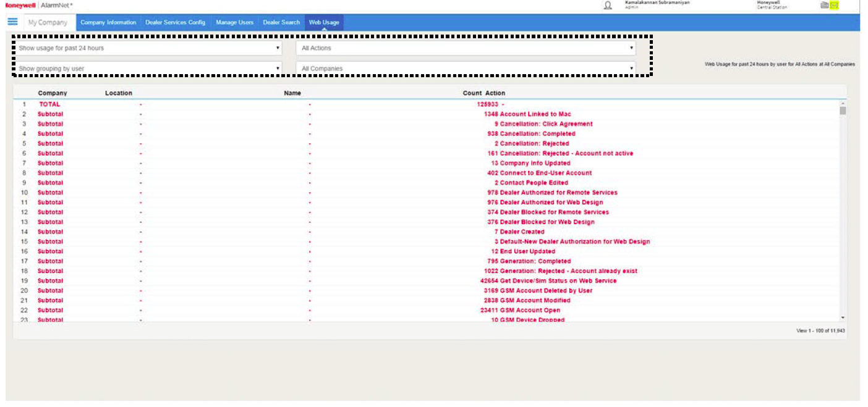Click the Honeywell AlarmNet logo
This screenshot has width=868, height=407.
tap(38, 5)
